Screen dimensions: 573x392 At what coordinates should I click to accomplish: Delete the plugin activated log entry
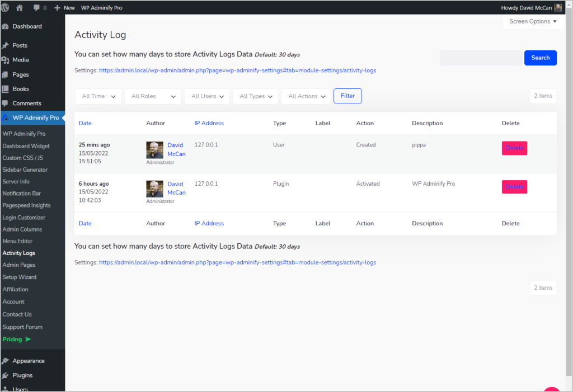(x=514, y=187)
